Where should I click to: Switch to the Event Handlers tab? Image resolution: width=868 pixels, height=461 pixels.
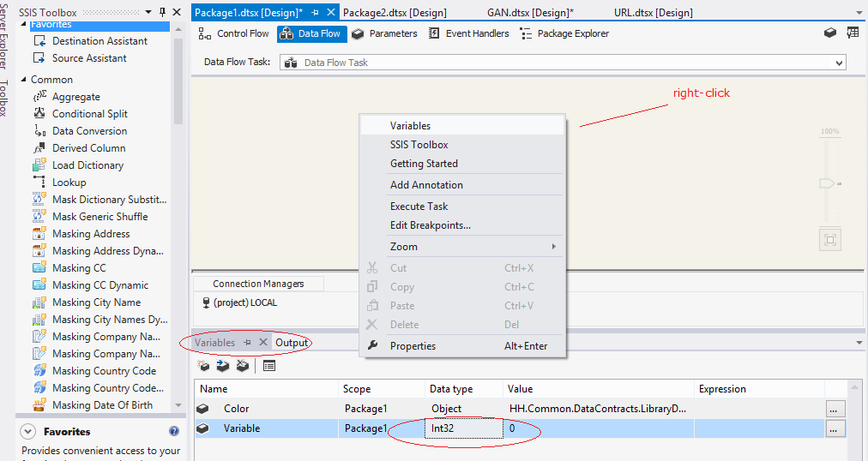click(469, 33)
